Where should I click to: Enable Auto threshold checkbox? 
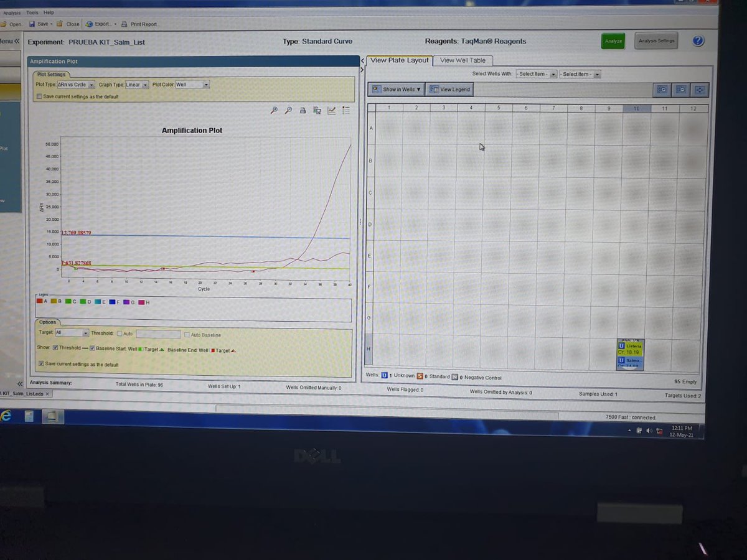pyautogui.click(x=120, y=334)
